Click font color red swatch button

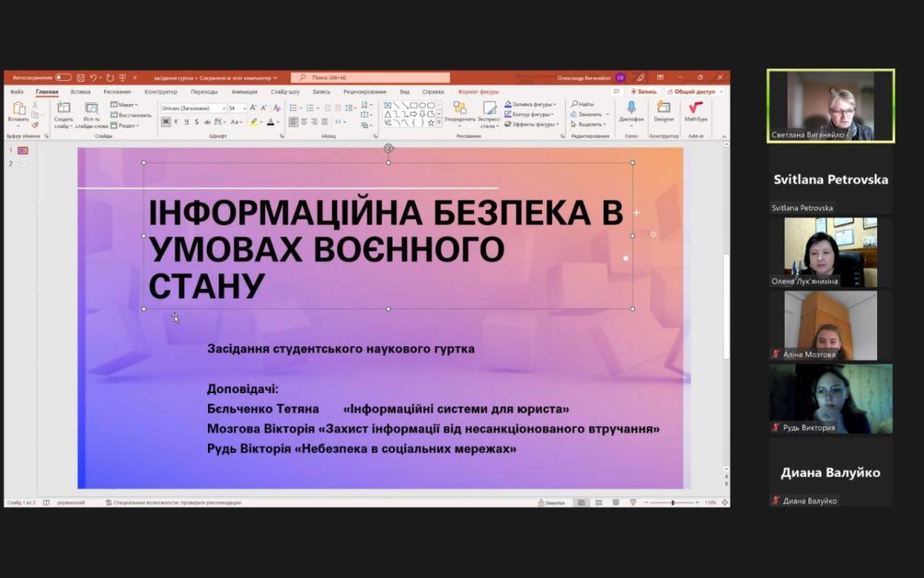[270, 122]
